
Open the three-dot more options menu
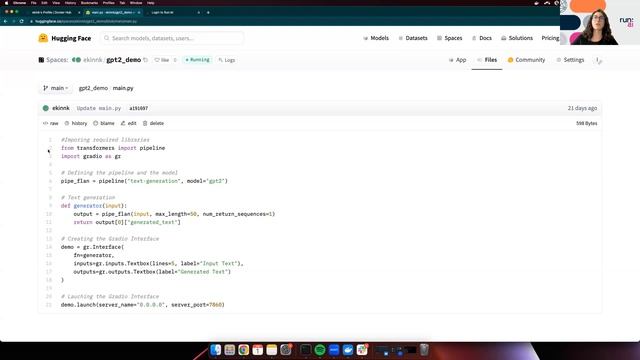598,60
